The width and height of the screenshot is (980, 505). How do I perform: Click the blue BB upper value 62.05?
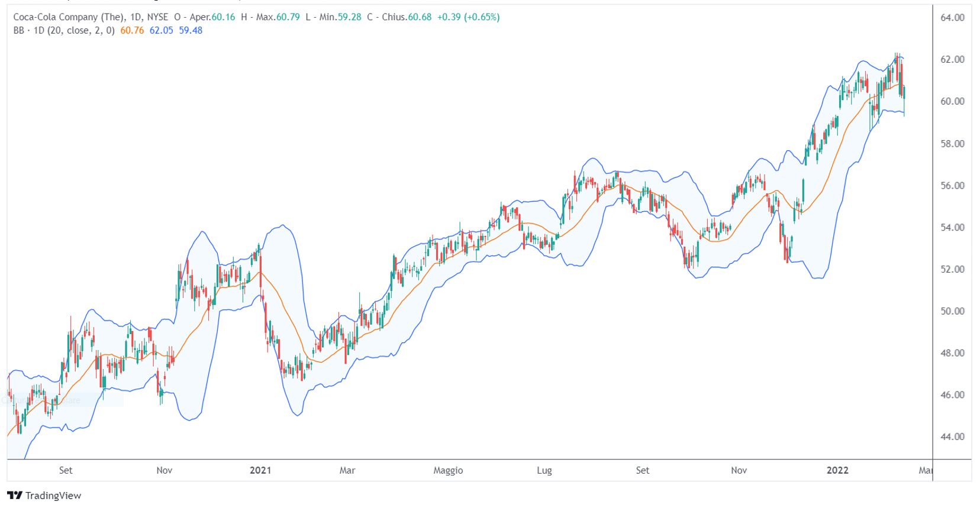(161, 30)
